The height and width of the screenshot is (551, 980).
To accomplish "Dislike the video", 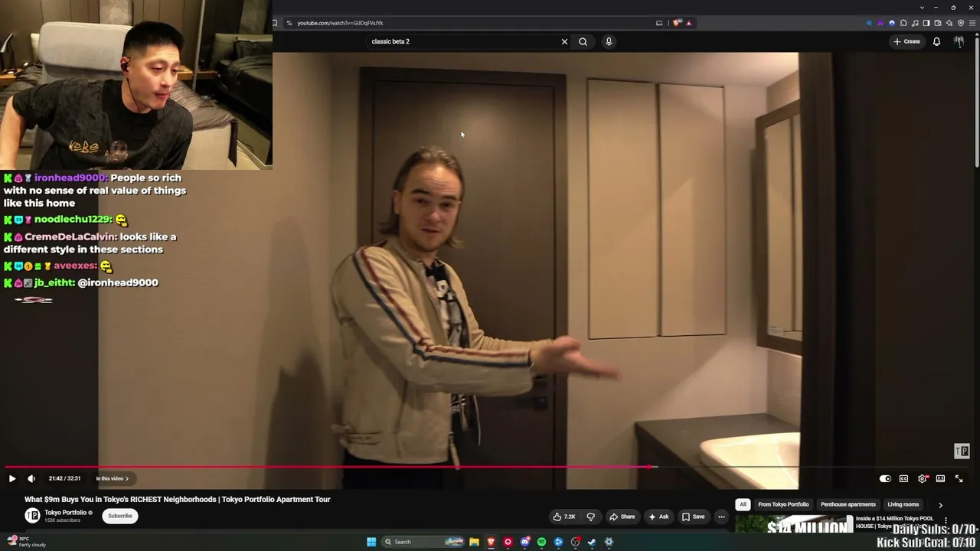I will coord(590,517).
